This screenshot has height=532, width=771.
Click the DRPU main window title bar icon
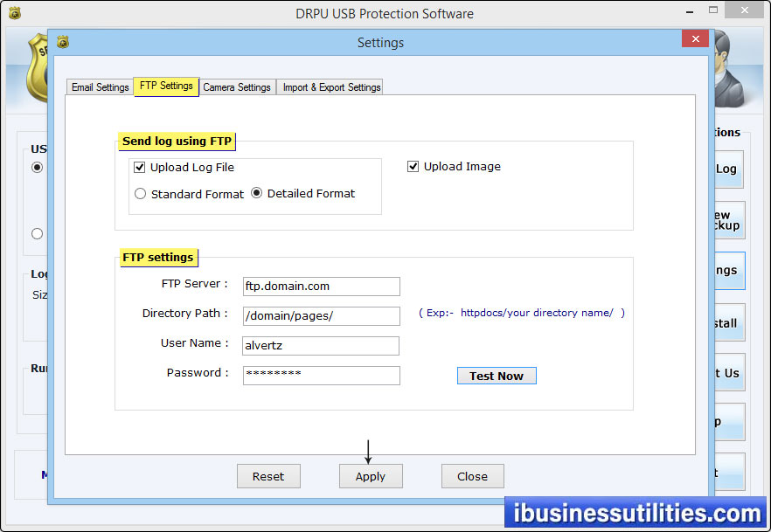pyautogui.click(x=15, y=13)
